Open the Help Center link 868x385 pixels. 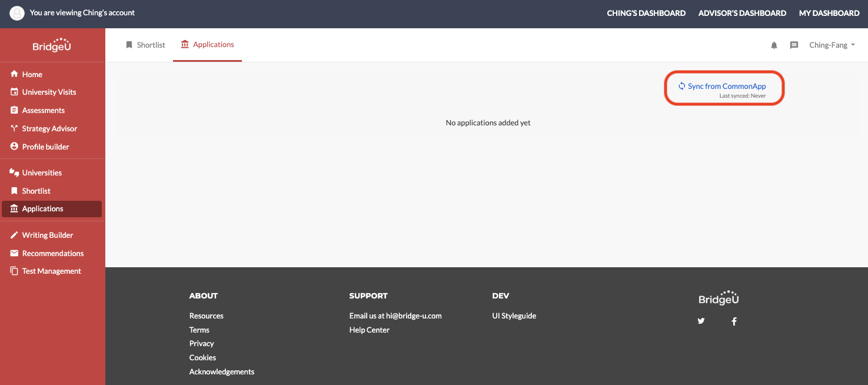pos(369,330)
